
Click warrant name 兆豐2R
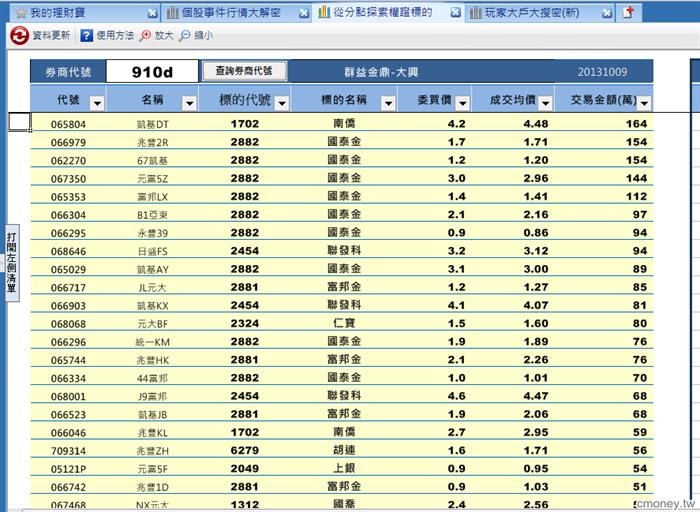(153, 143)
